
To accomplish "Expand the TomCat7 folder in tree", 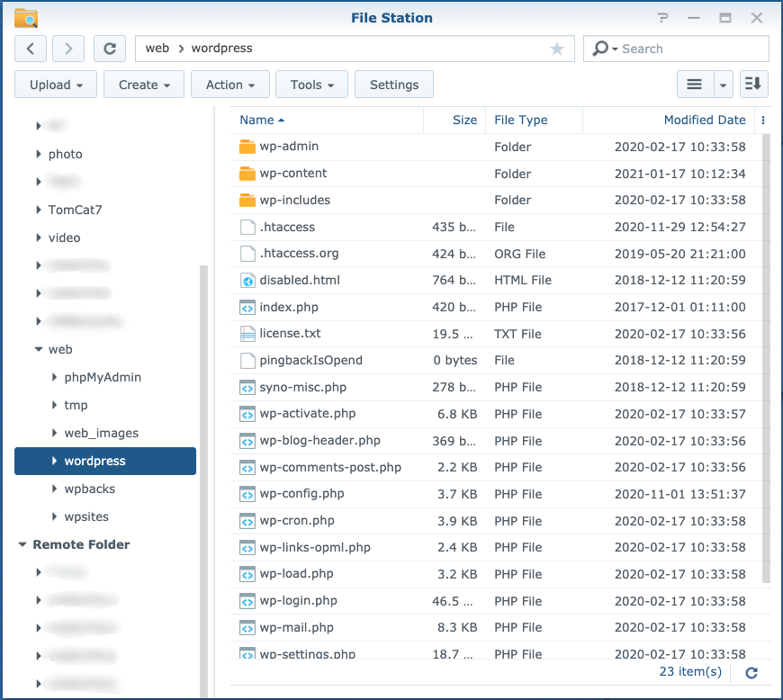I will click(x=39, y=210).
